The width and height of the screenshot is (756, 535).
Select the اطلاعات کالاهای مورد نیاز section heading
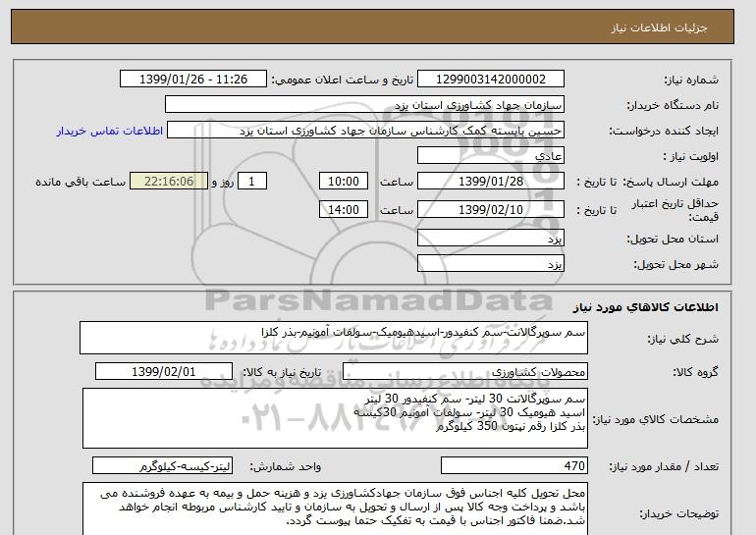(645, 307)
